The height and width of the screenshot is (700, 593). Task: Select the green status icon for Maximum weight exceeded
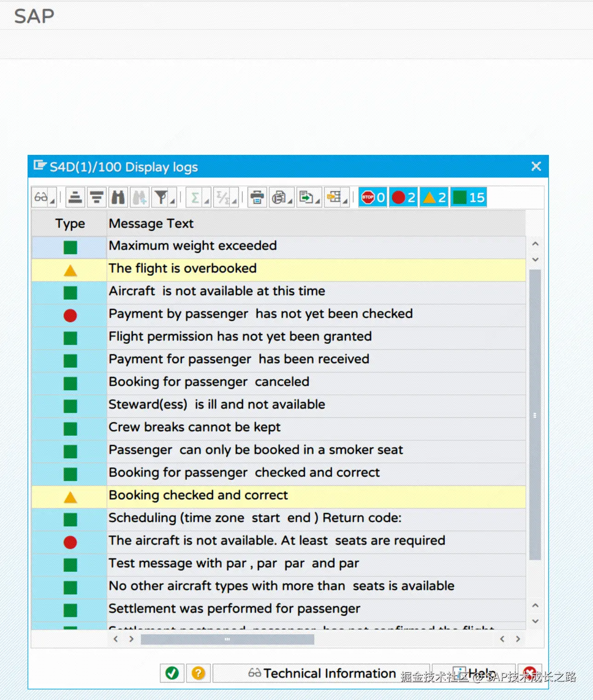click(70, 247)
